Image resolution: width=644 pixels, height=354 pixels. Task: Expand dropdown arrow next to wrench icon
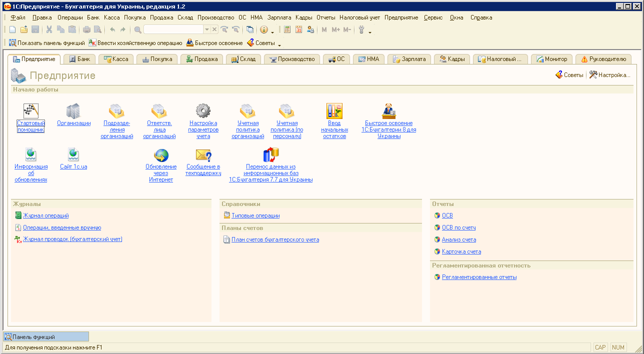point(370,31)
